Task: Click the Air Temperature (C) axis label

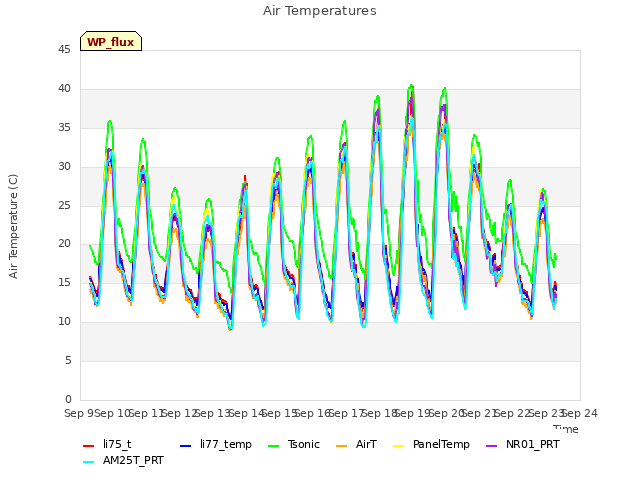Action: click(x=13, y=227)
